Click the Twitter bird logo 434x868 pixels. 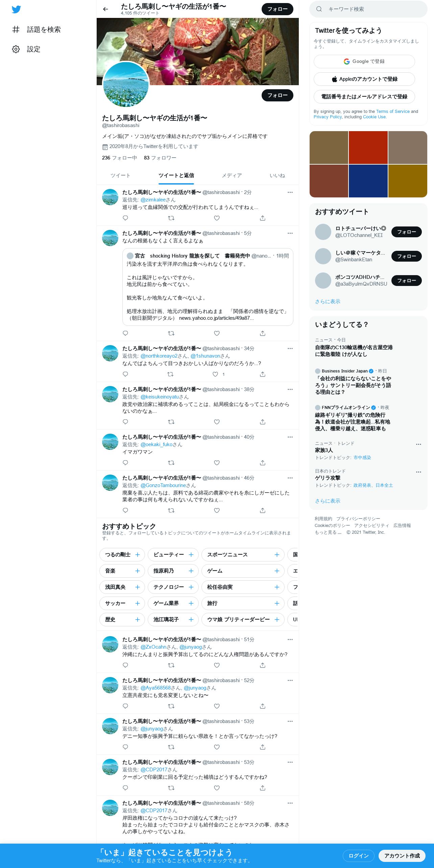click(16, 9)
